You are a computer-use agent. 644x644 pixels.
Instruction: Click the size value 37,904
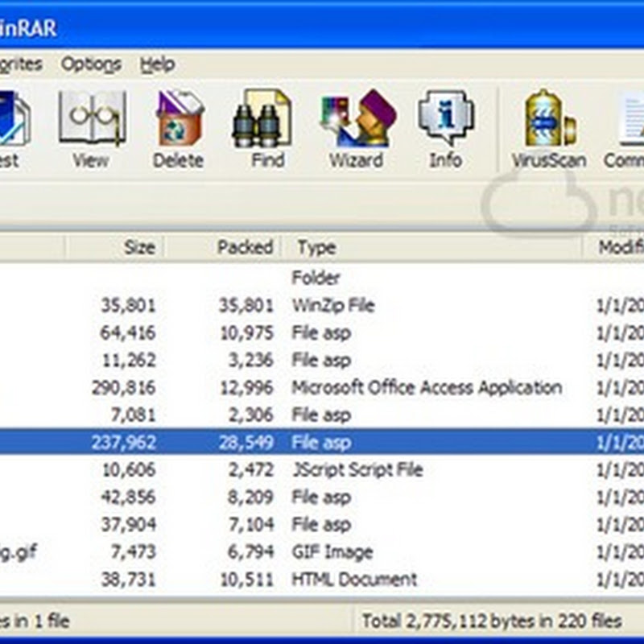point(128,525)
